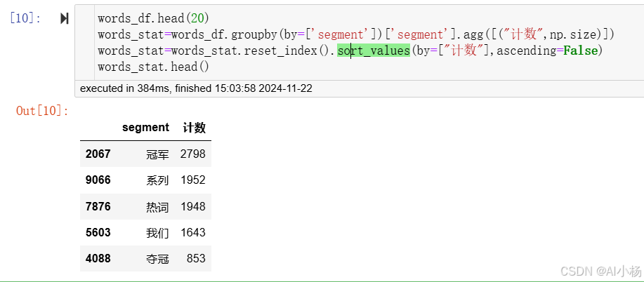The height and width of the screenshot is (282, 644).
Task: Select index cell 5603
Action: (x=98, y=232)
